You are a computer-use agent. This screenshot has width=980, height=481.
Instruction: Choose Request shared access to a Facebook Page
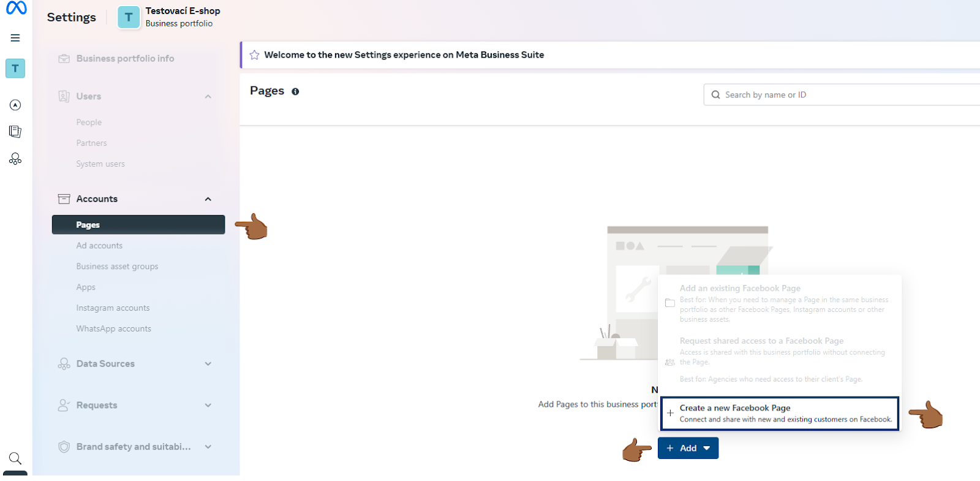[x=780, y=360]
